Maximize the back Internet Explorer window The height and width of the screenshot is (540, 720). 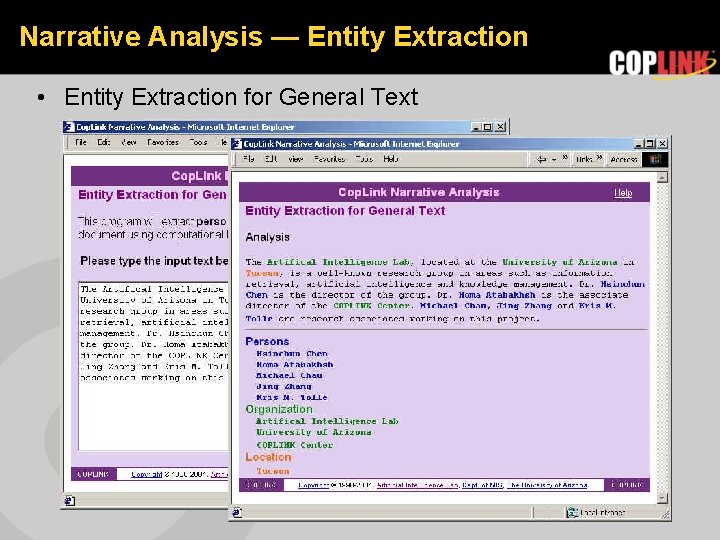488,127
